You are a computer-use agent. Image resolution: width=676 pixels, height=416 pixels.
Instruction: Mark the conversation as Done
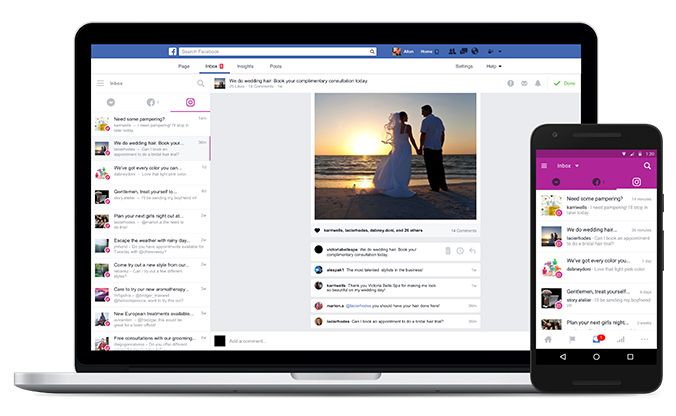click(568, 83)
